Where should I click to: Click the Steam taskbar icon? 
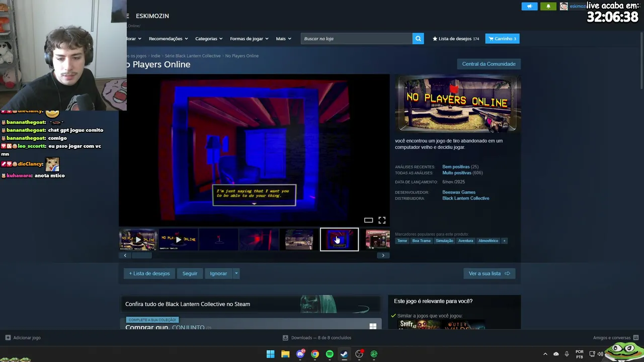pyautogui.click(x=344, y=354)
